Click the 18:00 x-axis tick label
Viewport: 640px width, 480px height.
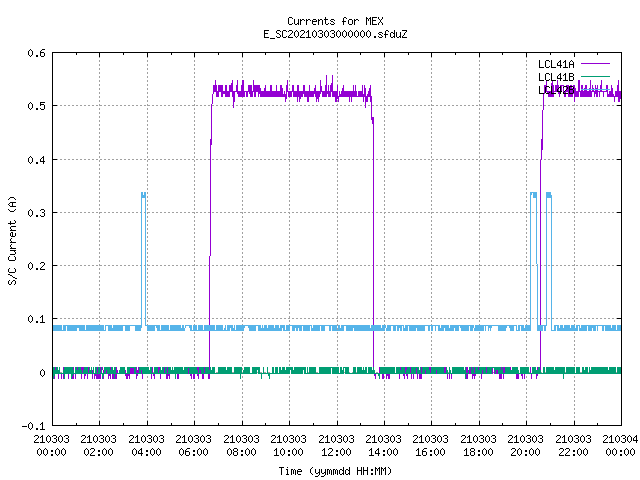[478, 452]
